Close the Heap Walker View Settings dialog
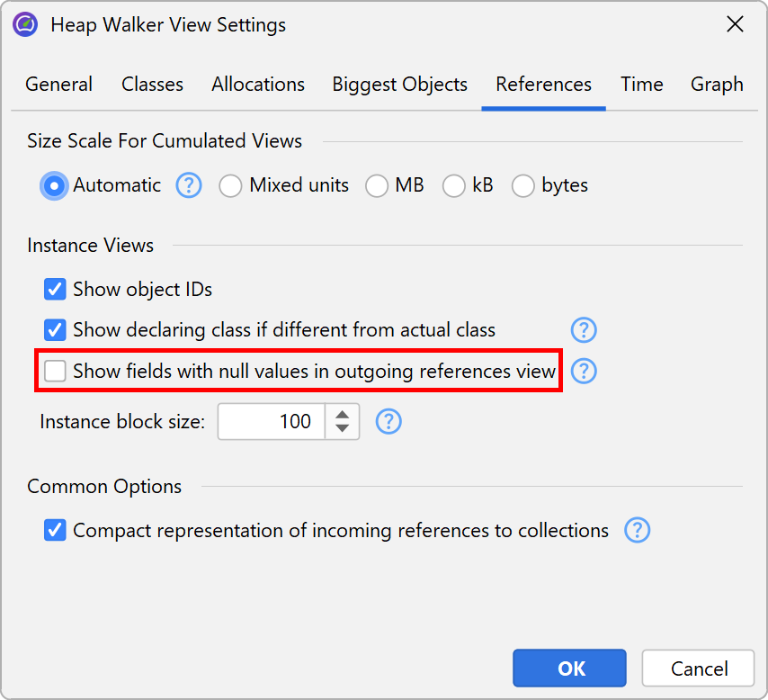The height and width of the screenshot is (700, 768). pos(735,24)
